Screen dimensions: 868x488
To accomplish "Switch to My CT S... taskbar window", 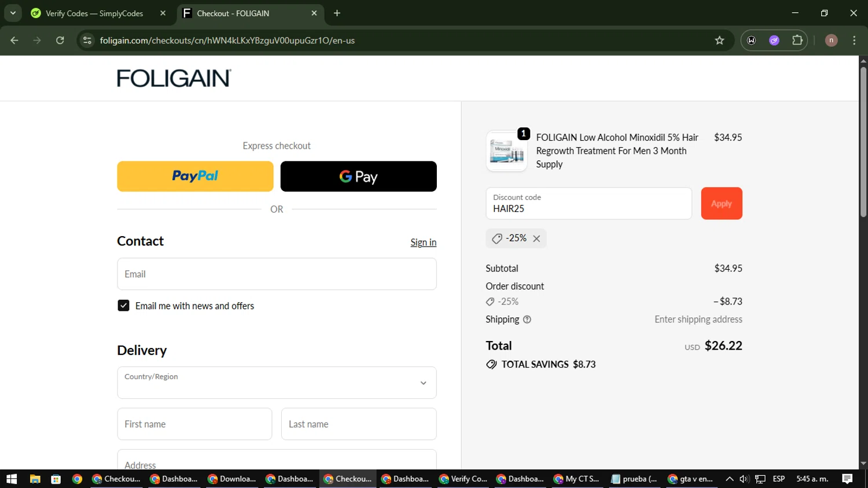I will click(x=579, y=479).
